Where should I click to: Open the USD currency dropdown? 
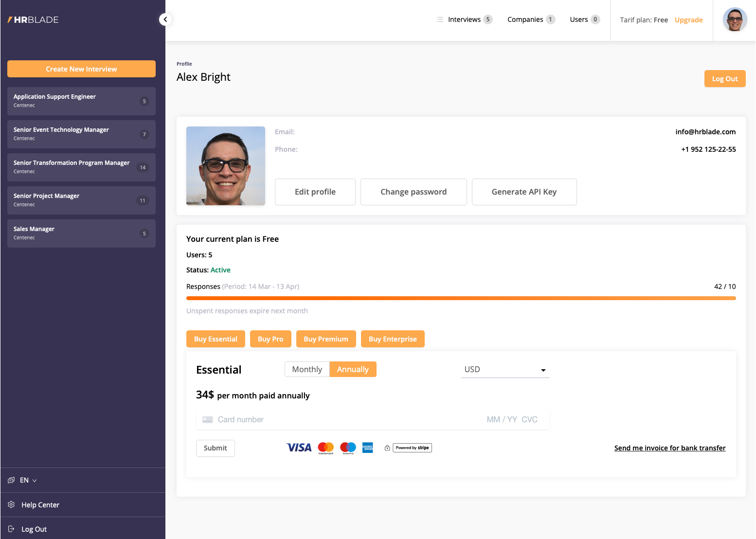(x=505, y=370)
